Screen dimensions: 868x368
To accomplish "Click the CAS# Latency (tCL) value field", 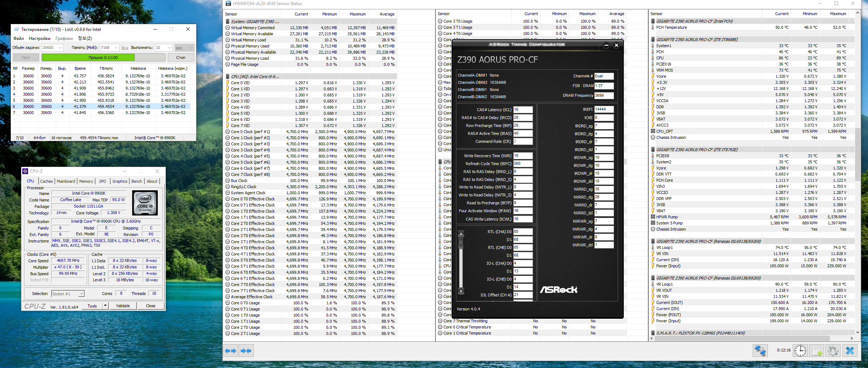I will [523, 109].
